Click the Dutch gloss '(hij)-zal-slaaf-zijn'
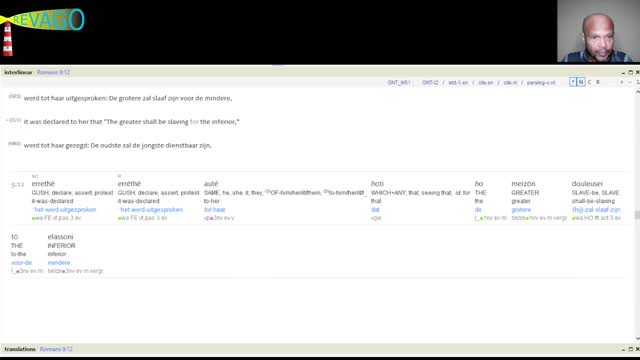Viewport: 640px width, 360px height. click(596, 209)
